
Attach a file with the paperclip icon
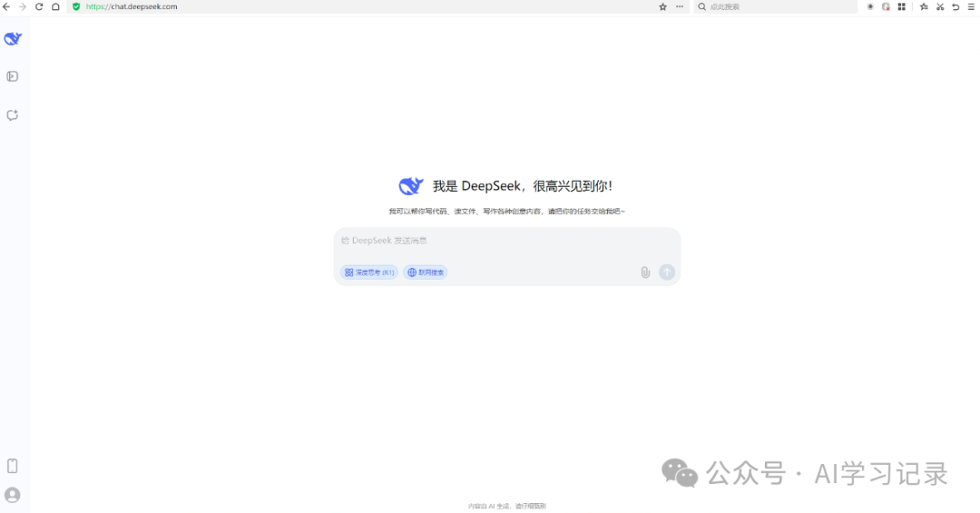(646, 272)
